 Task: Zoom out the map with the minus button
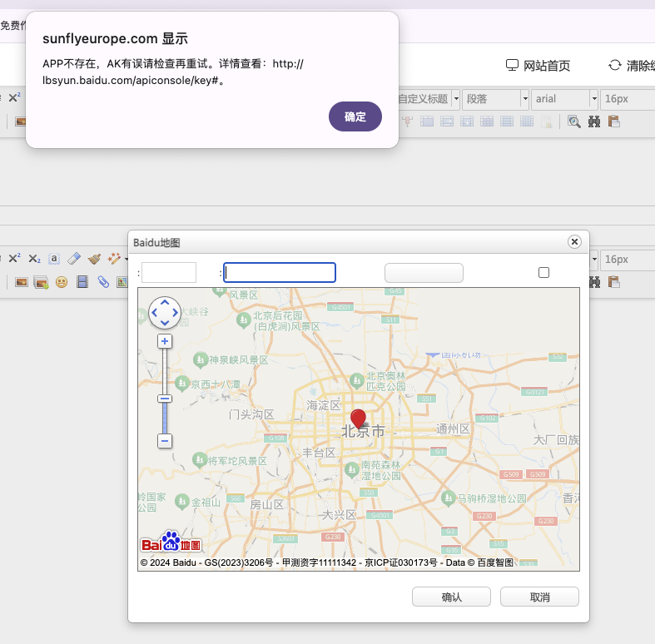coord(165,441)
